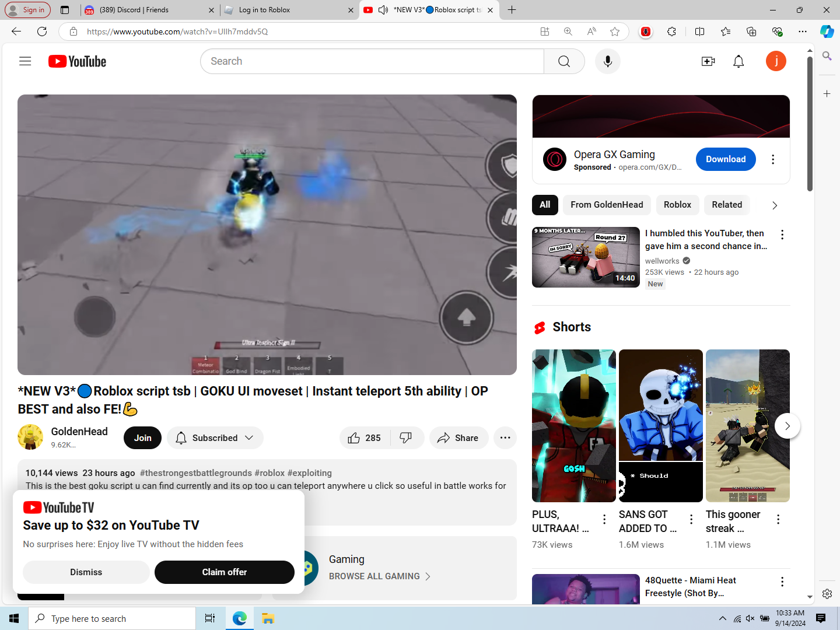Open more actions for the video
This screenshot has width=840, height=630.
[505, 438]
